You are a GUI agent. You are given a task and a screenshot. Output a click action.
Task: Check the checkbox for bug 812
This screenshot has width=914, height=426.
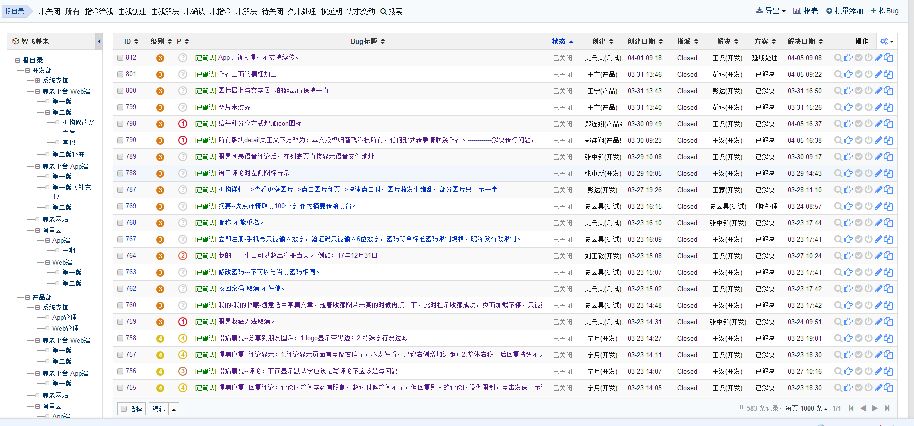click(121, 58)
